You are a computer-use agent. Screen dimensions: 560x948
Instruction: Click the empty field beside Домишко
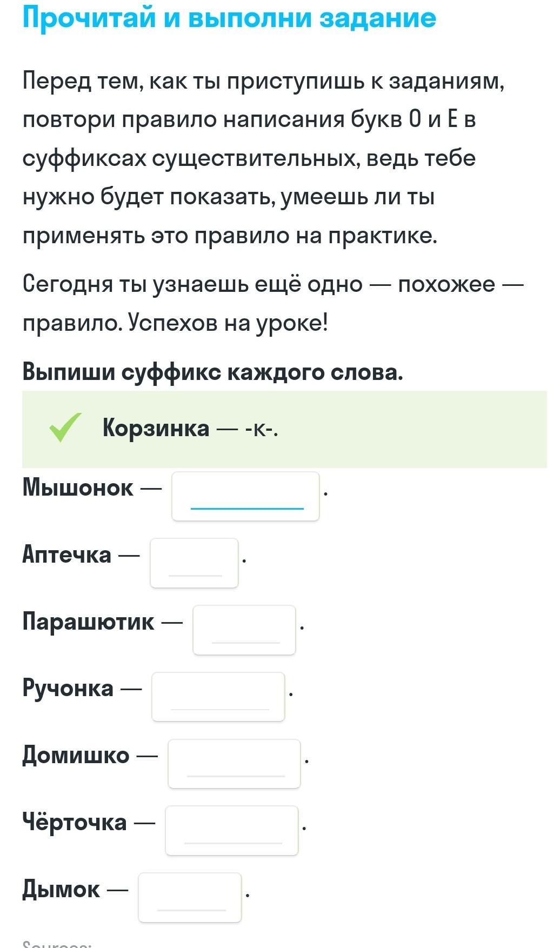tap(234, 764)
